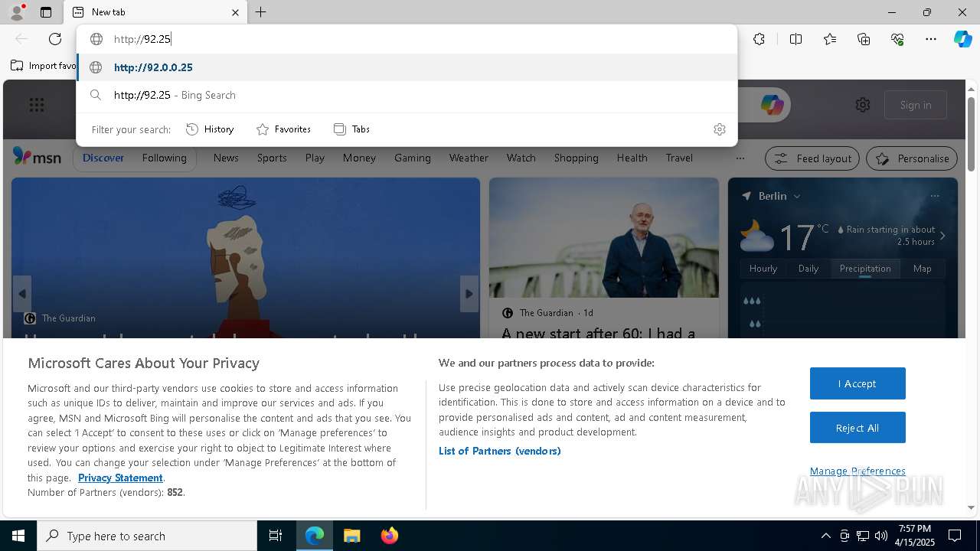Open the Copilot sidebar icon

tap(962, 39)
